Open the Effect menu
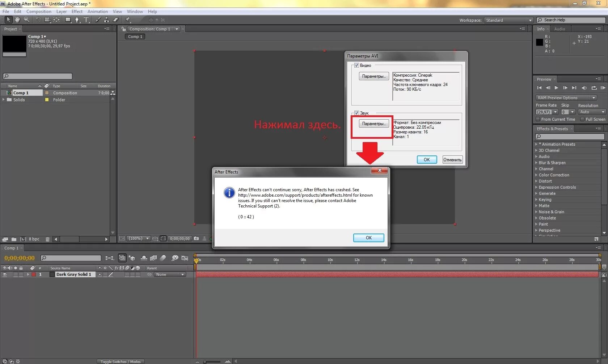 [x=77, y=12]
